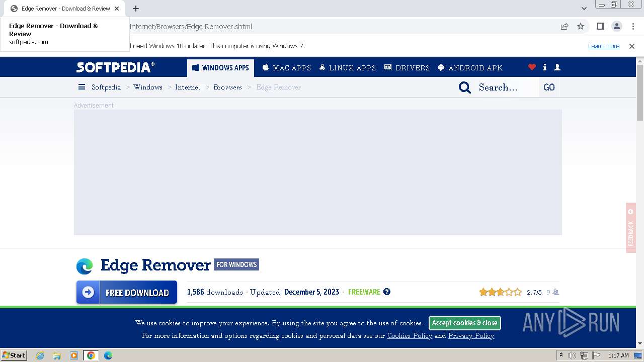Follow the Learn more link in the infobar

[x=604, y=46]
